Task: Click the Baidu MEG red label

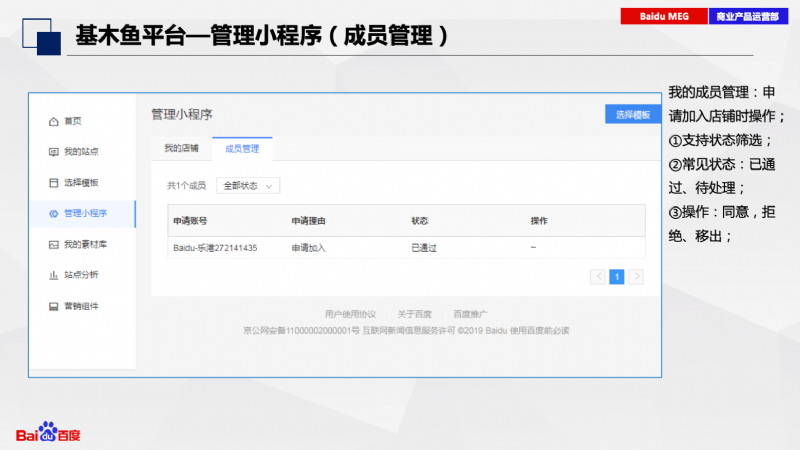Action: click(664, 16)
